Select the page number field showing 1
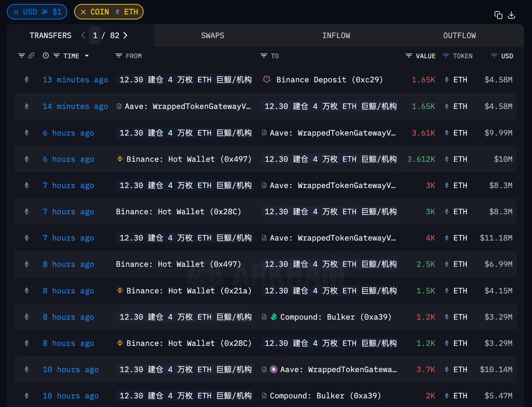Viewport: 532px width, 407px height. tap(95, 35)
